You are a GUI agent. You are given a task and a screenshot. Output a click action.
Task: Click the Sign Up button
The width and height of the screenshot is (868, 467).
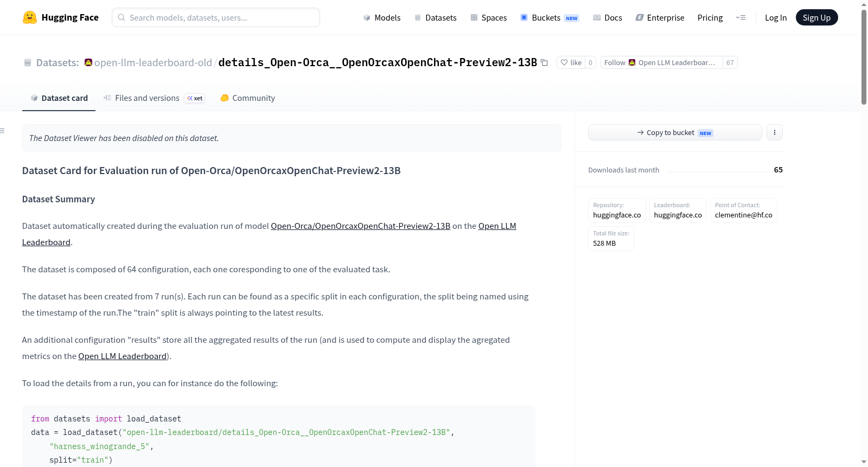(x=816, y=17)
